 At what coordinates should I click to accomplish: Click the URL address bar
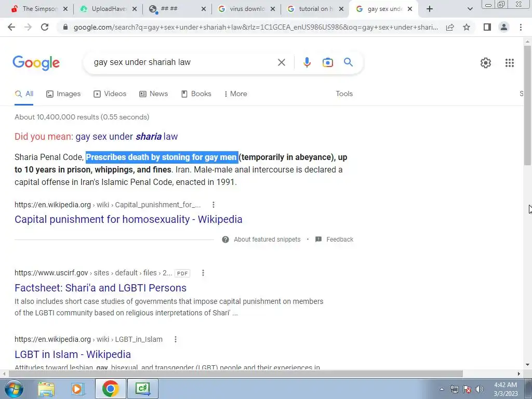pyautogui.click(x=256, y=27)
